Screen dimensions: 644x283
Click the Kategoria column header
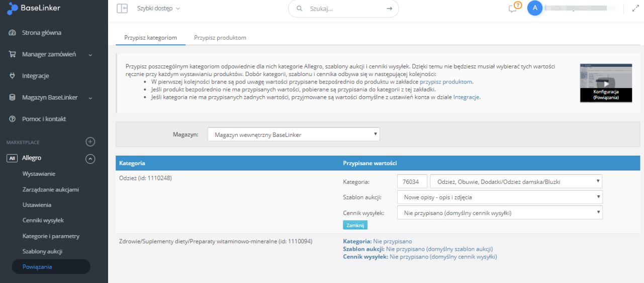click(x=132, y=163)
